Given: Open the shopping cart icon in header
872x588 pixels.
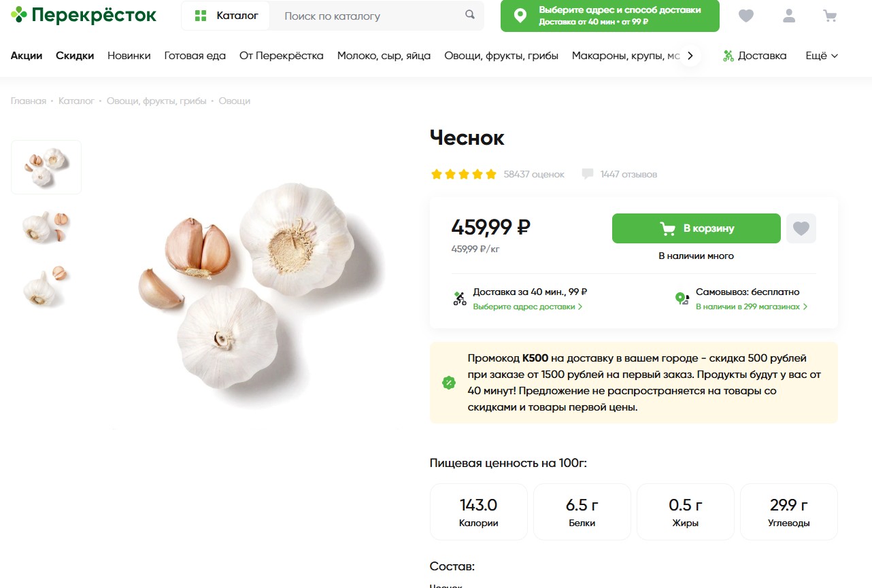Looking at the screenshot, I should click(830, 16).
